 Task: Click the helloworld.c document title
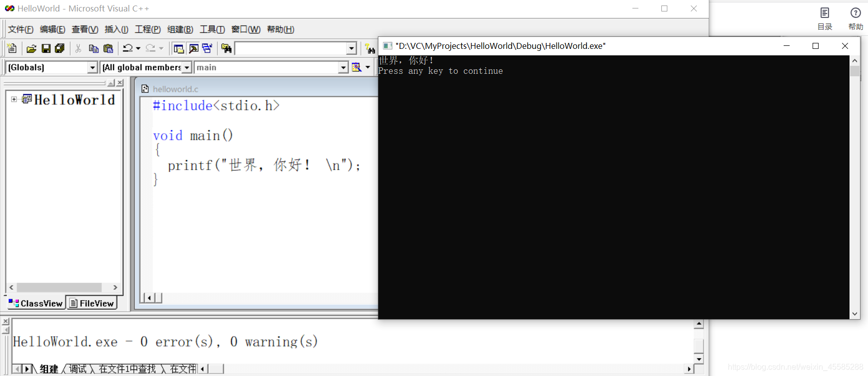175,89
